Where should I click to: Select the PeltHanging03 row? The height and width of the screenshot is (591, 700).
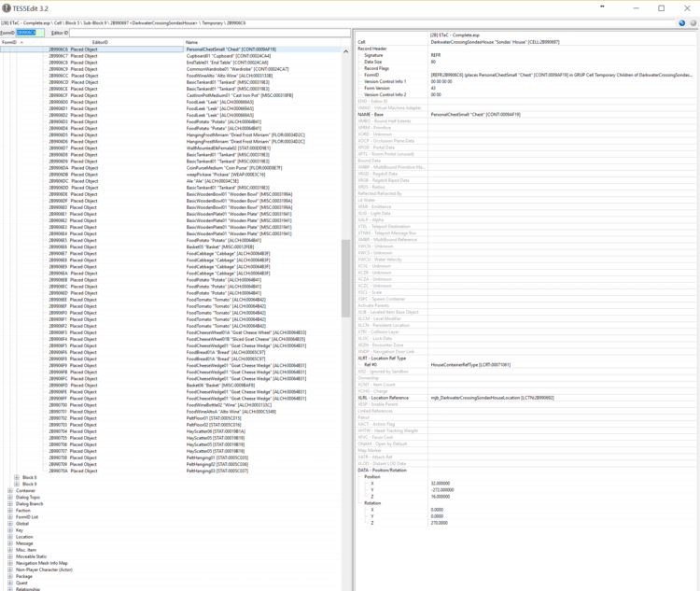[171, 471]
